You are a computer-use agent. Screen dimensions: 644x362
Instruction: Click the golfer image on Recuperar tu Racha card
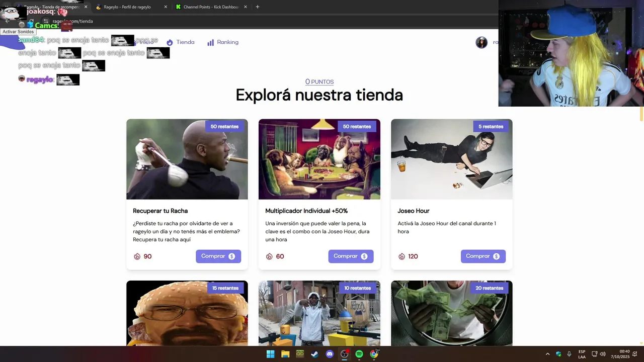click(187, 159)
